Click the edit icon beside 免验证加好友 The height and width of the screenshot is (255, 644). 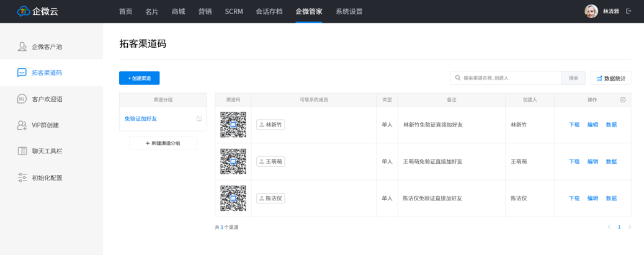tap(199, 119)
